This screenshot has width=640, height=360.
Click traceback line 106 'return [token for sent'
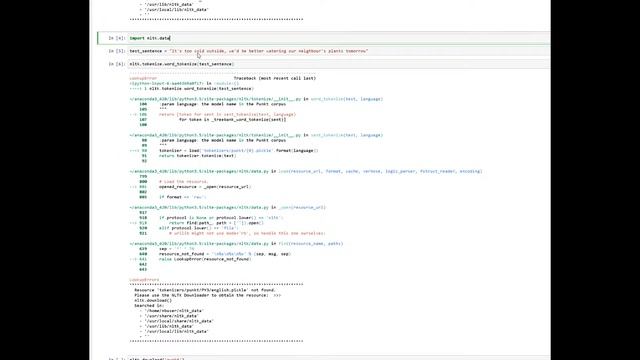(x=227, y=114)
